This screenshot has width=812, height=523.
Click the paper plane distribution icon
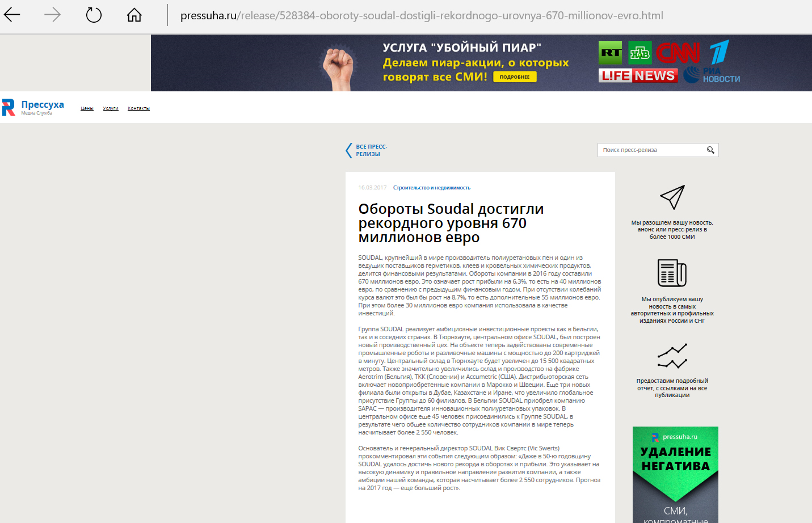pyautogui.click(x=672, y=197)
